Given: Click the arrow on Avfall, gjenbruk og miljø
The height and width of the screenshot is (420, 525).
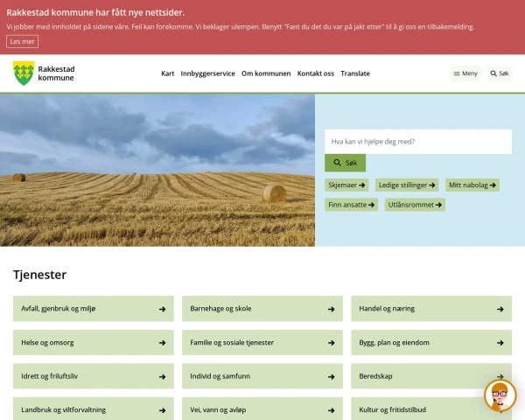Looking at the screenshot, I should [162, 309].
